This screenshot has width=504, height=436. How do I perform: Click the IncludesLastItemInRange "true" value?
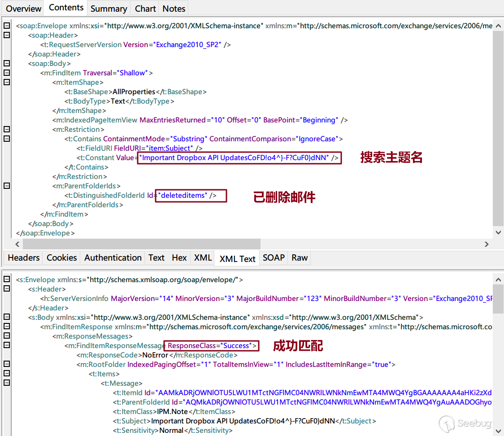(381, 364)
